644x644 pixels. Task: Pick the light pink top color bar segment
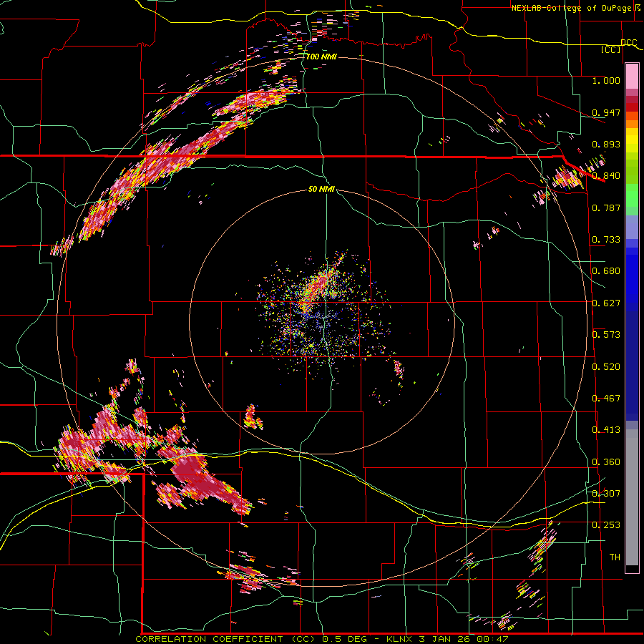[x=632, y=77]
